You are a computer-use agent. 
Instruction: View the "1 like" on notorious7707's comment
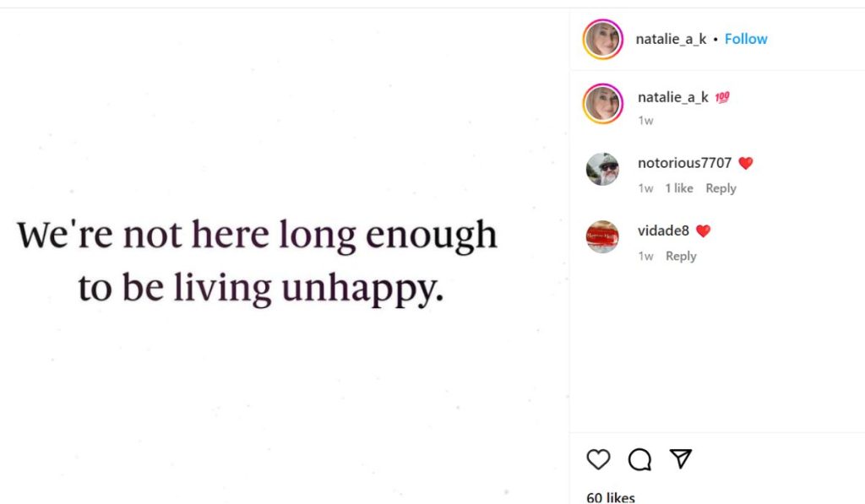click(x=679, y=188)
